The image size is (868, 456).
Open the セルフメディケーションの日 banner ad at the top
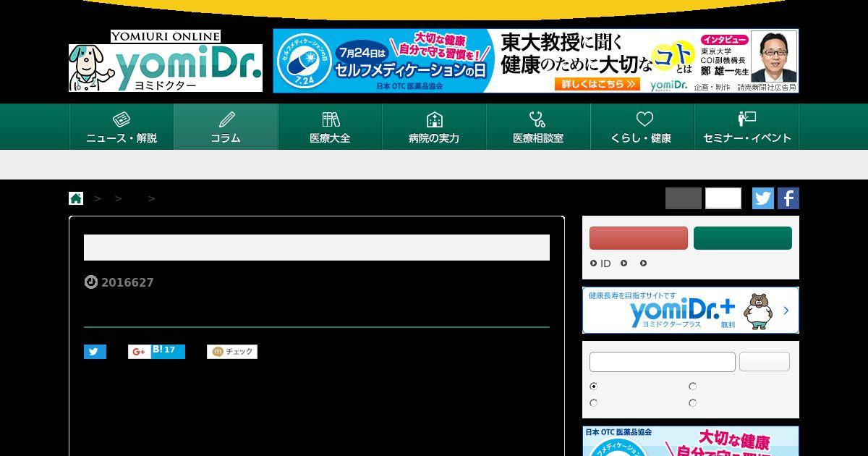(x=536, y=61)
